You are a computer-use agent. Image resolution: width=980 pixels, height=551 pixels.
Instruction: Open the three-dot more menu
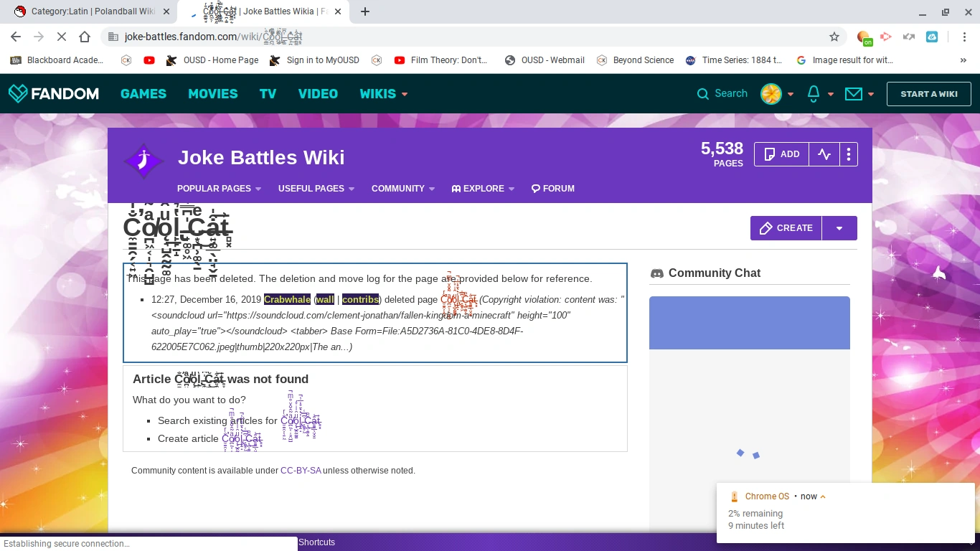click(849, 154)
